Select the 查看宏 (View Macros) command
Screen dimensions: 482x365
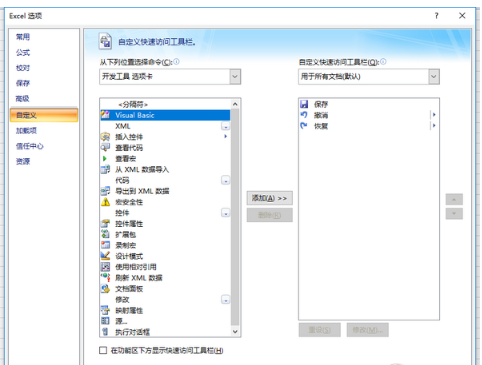(165, 159)
